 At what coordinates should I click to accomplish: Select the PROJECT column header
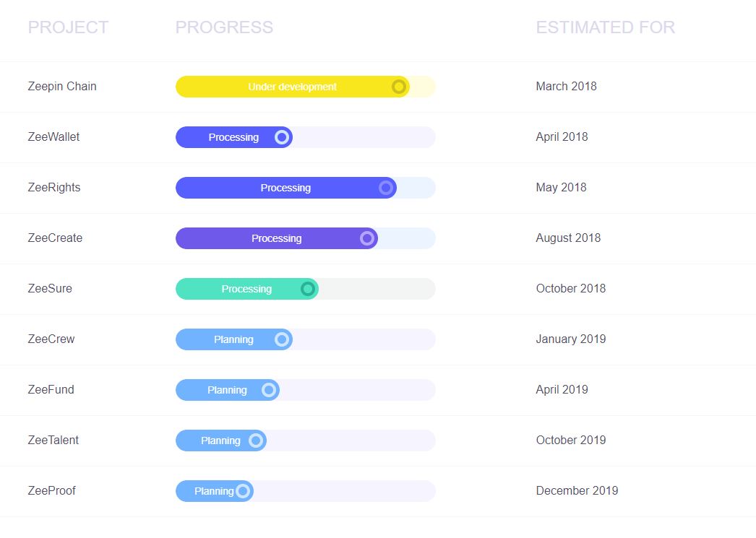tap(68, 27)
